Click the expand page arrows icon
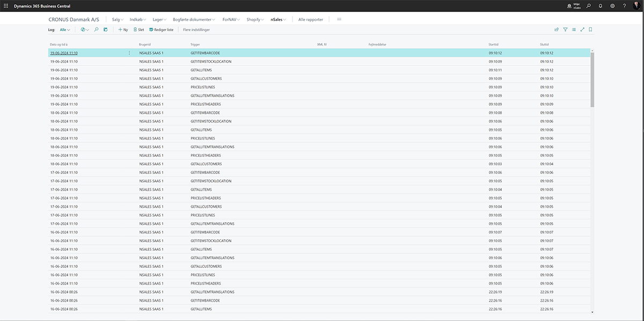This screenshot has height=321, width=644. (x=582, y=30)
